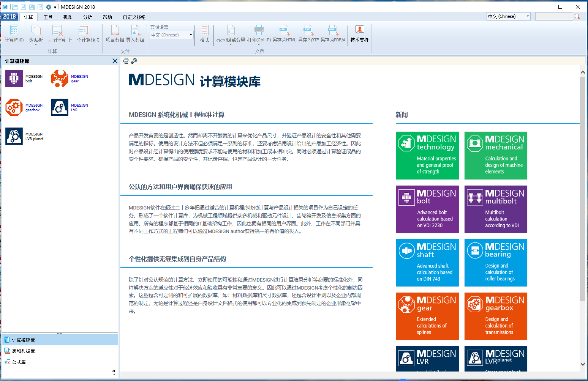
Task: Select 计算模块库 in bottom navigation
Action: click(x=60, y=340)
